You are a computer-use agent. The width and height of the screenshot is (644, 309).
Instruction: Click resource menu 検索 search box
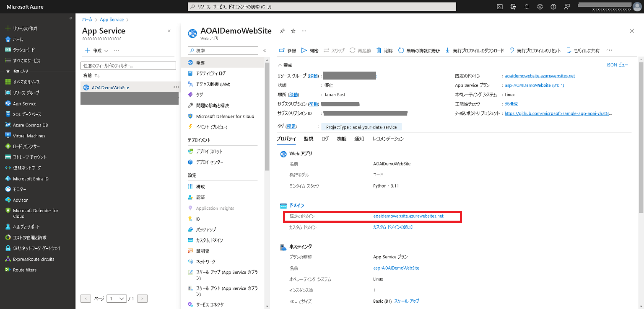coord(223,51)
